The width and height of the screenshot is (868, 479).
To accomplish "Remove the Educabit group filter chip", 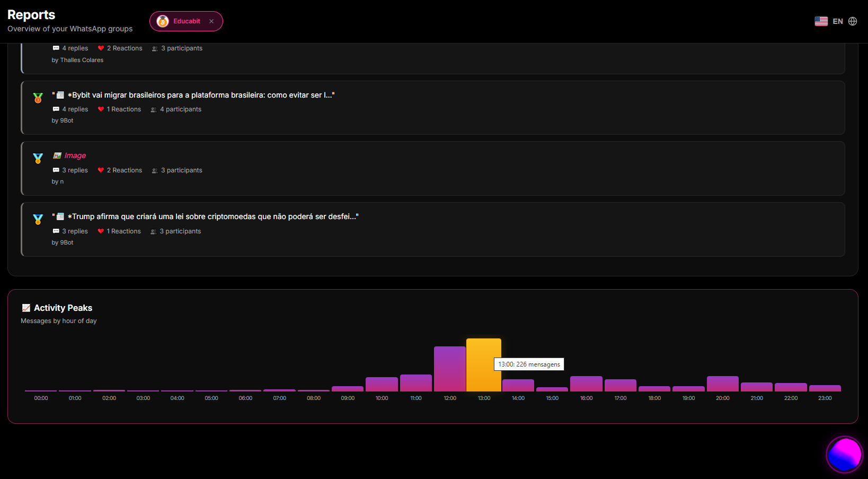I will pyautogui.click(x=211, y=21).
